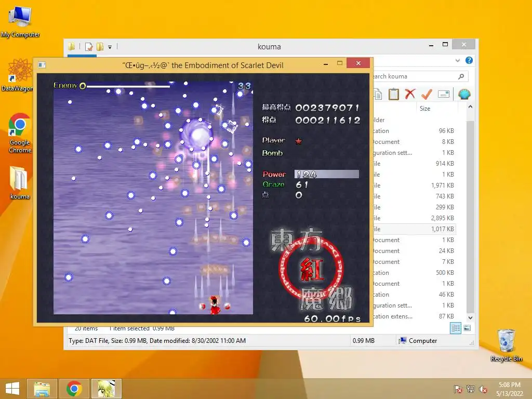Select the selected file row sized 1,017 KB
Viewport: 532px width, 399px height.
coord(414,229)
